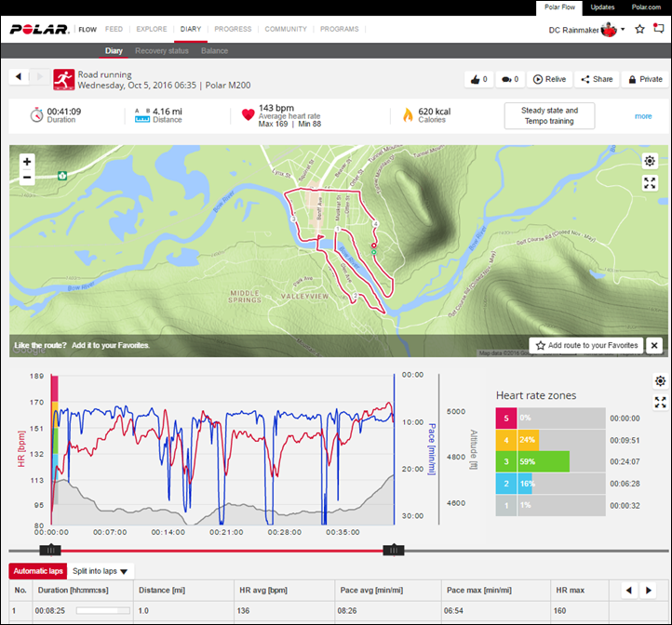Screen dimensions: 672x625
Task: Click the right handle of time range slider
Action: coord(394,550)
